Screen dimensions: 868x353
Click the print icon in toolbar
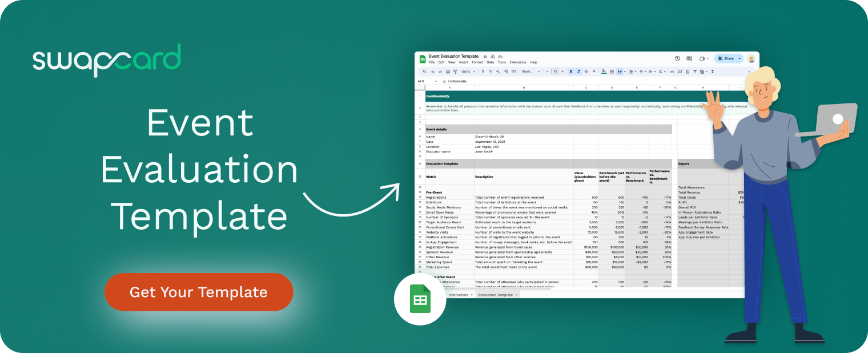pos(448,72)
